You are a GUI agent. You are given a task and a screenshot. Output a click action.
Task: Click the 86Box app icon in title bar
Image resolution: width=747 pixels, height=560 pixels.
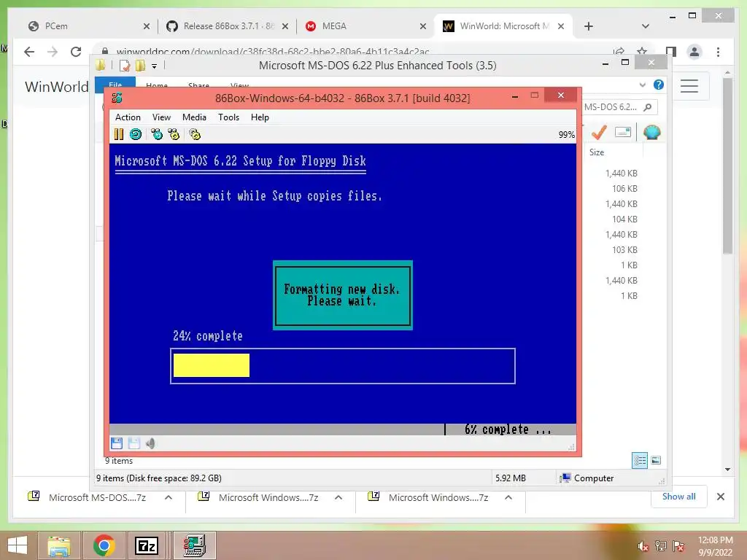point(117,98)
